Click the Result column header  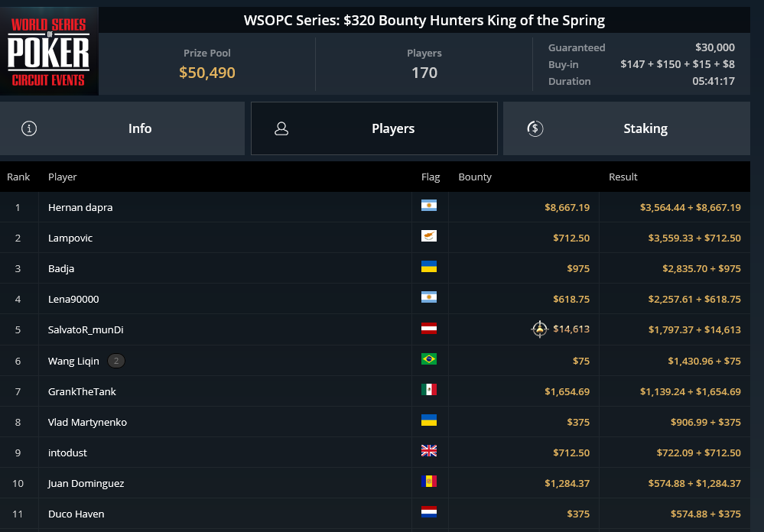(623, 177)
